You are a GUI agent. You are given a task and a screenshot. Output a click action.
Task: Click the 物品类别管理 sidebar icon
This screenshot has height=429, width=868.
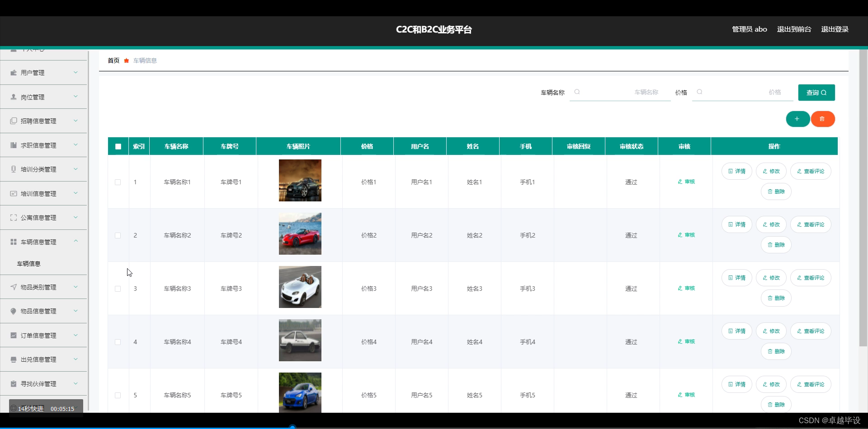tap(13, 287)
